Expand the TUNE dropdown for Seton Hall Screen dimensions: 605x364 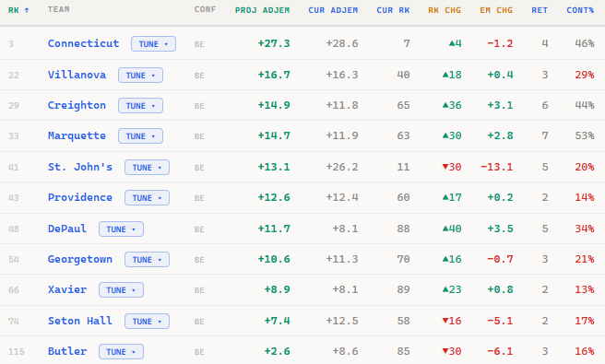click(x=147, y=321)
